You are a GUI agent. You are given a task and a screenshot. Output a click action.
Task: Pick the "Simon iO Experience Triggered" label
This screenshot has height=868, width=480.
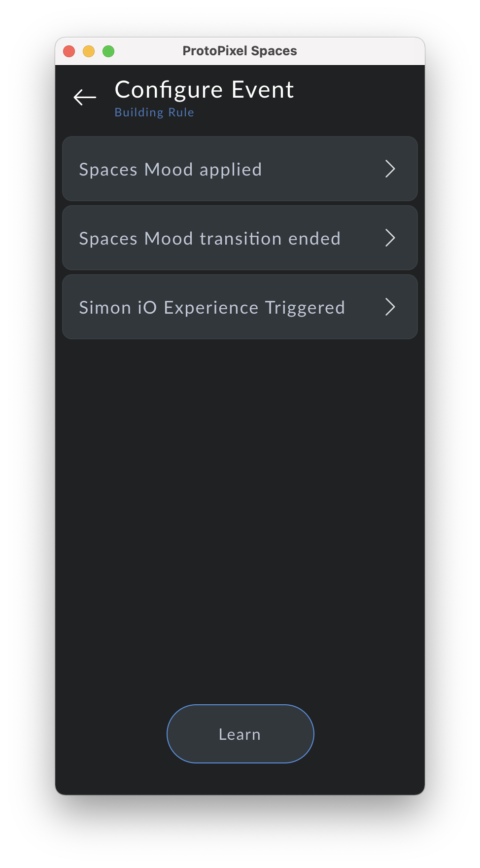point(212,307)
